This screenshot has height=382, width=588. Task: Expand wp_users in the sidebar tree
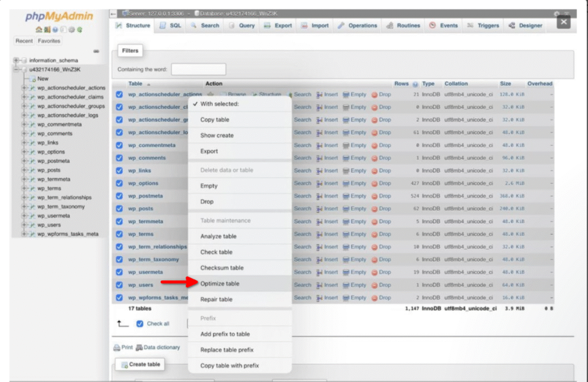[24, 225]
